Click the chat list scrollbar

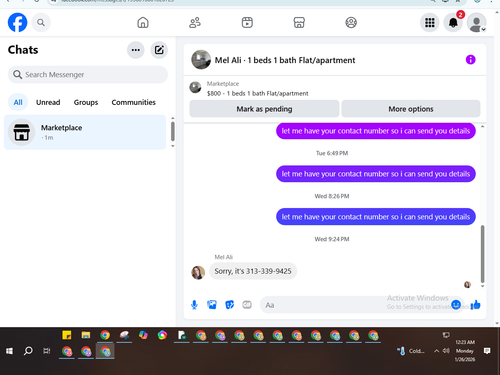click(x=173, y=131)
